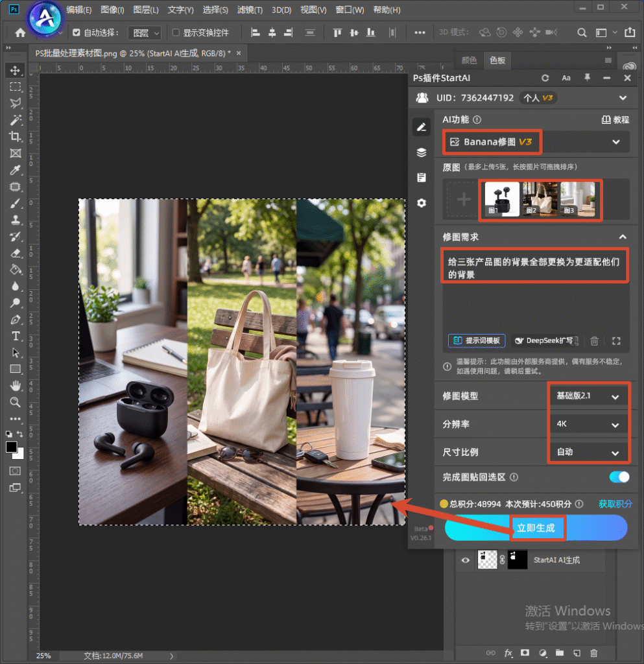Hide the StartAI AI生成 layer
Viewport: 644px width, 664px height.
point(465,560)
